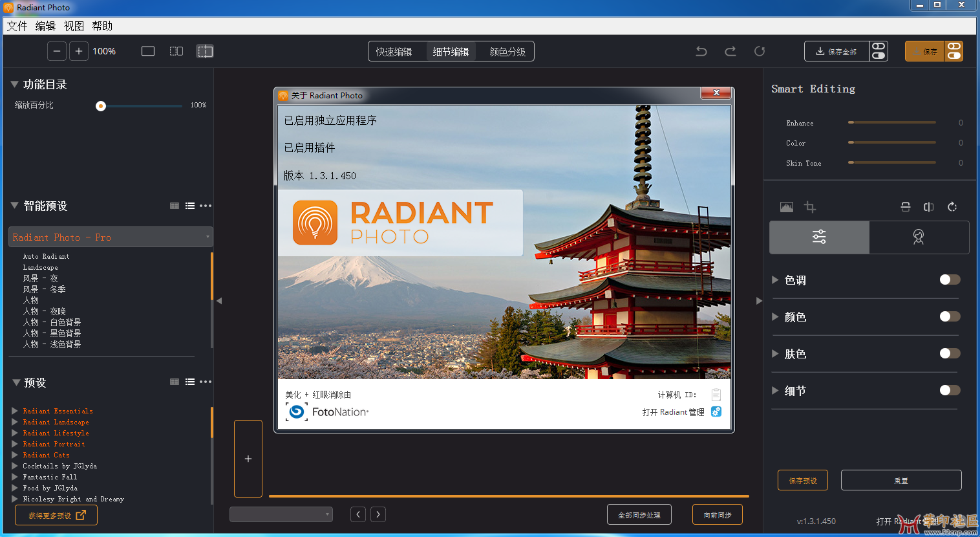Viewport: 980px width, 537px height.
Task: Switch to 颜色分级 tab
Action: click(507, 52)
